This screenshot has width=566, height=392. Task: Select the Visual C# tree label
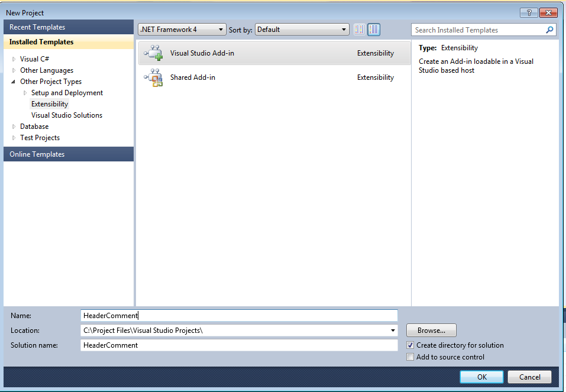point(34,59)
